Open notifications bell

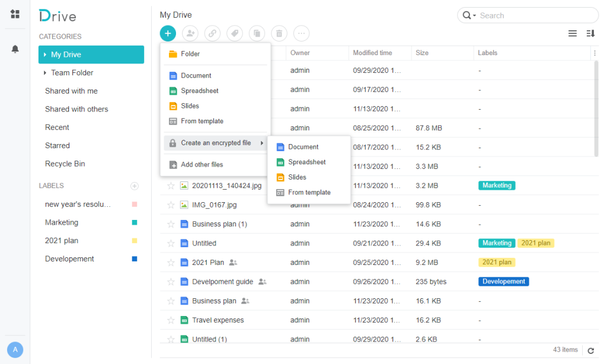point(15,49)
